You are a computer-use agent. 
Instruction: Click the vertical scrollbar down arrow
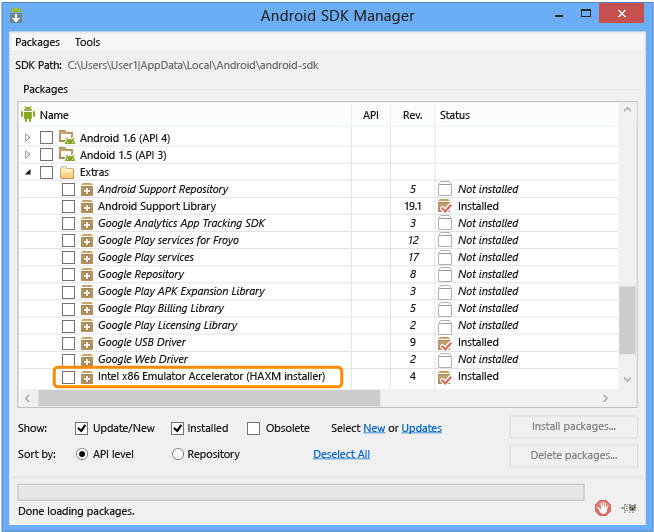[x=627, y=379]
